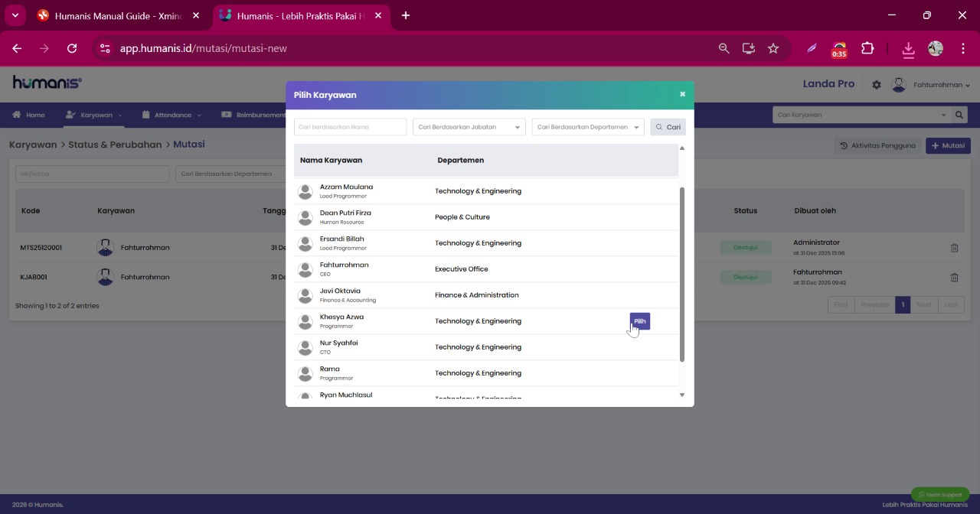Screen dimensions: 980x514
Task: Click Status & Perubahan breadcrumb
Action: (115, 145)
